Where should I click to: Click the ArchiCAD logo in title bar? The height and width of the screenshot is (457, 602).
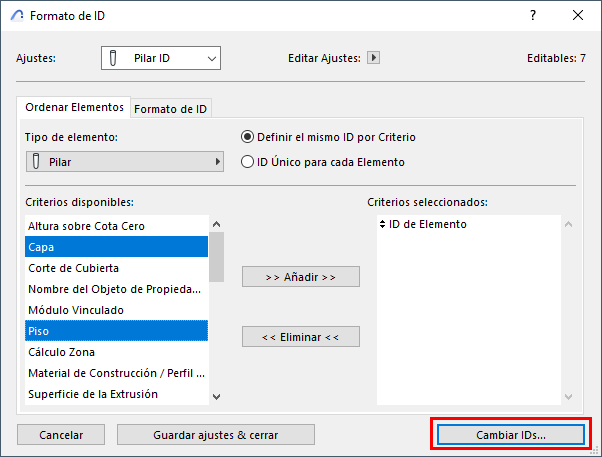click(x=15, y=16)
